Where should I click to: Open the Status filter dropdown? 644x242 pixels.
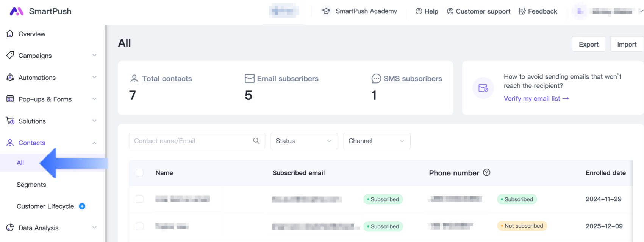click(x=304, y=141)
